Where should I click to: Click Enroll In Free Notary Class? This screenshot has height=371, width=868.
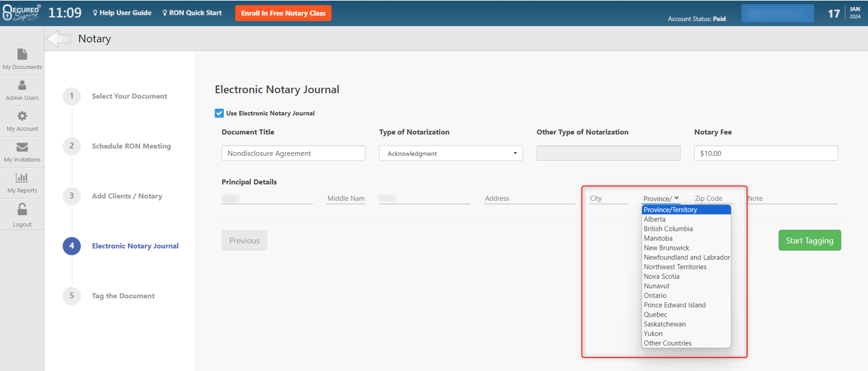point(283,13)
